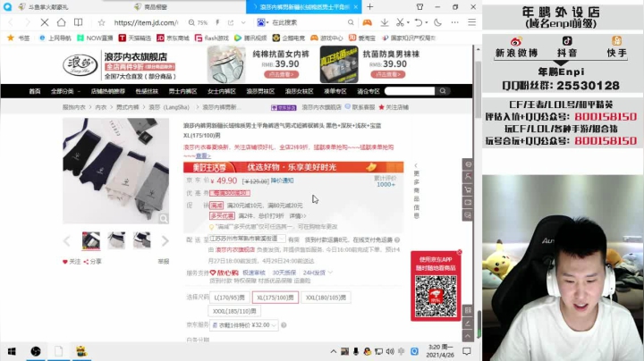Screen dimensions: 644x361
Task: Open the flash游戏 bookmark
Action: (211, 38)
